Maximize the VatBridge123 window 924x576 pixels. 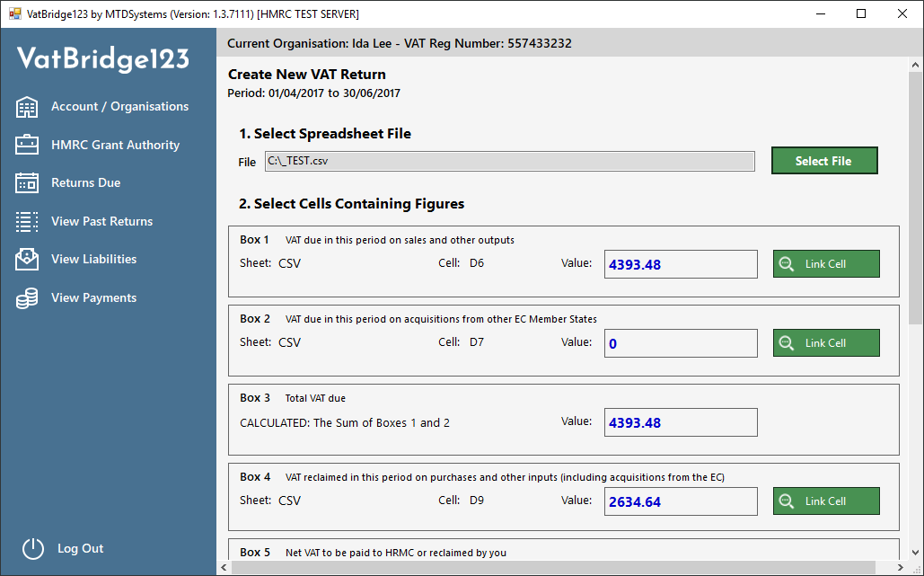pyautogui.click(x=861, y=13)
